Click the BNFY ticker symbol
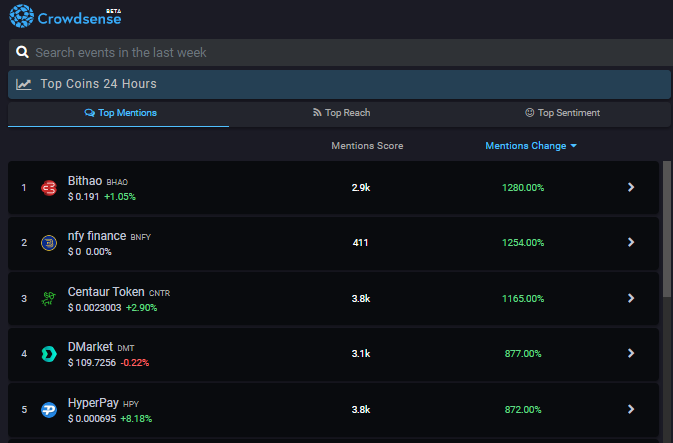The width and height of the screenshot is (673, 443). (141, 237)
